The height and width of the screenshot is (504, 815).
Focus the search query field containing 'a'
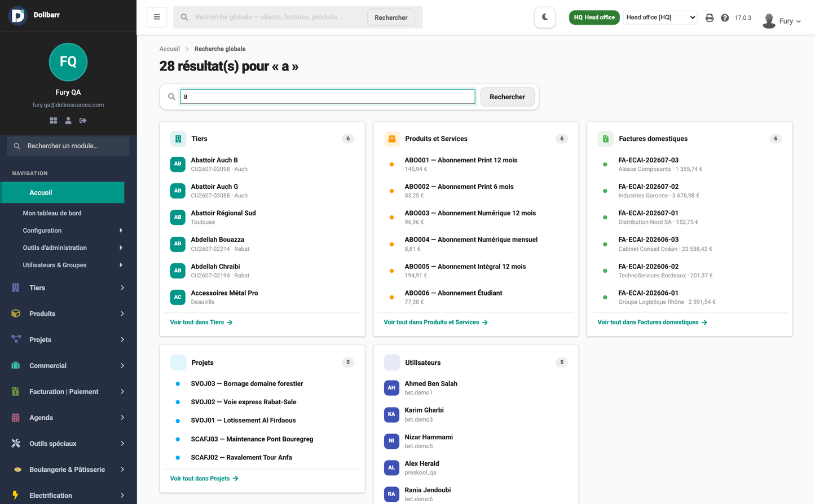(328, 96)
